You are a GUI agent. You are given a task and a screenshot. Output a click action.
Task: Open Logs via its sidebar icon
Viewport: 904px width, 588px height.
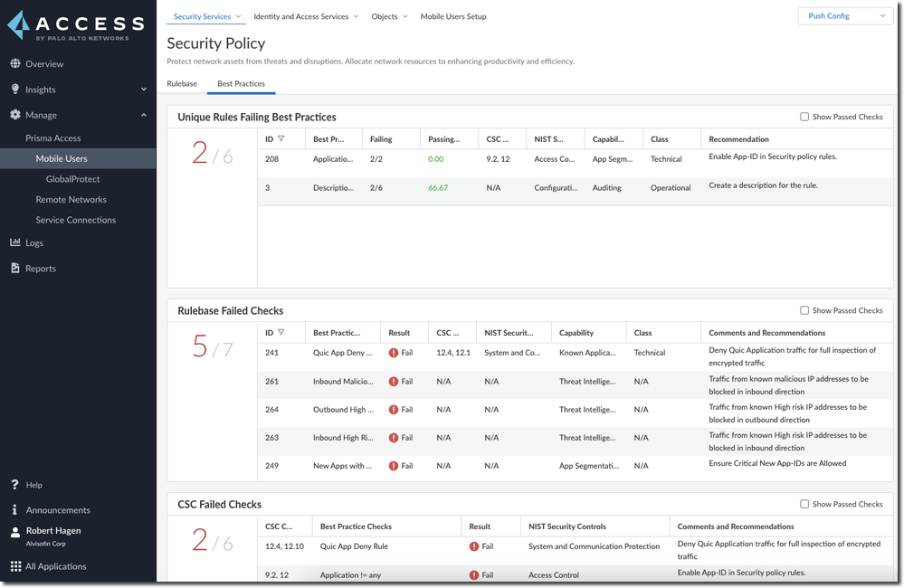(x=15, y=242)
